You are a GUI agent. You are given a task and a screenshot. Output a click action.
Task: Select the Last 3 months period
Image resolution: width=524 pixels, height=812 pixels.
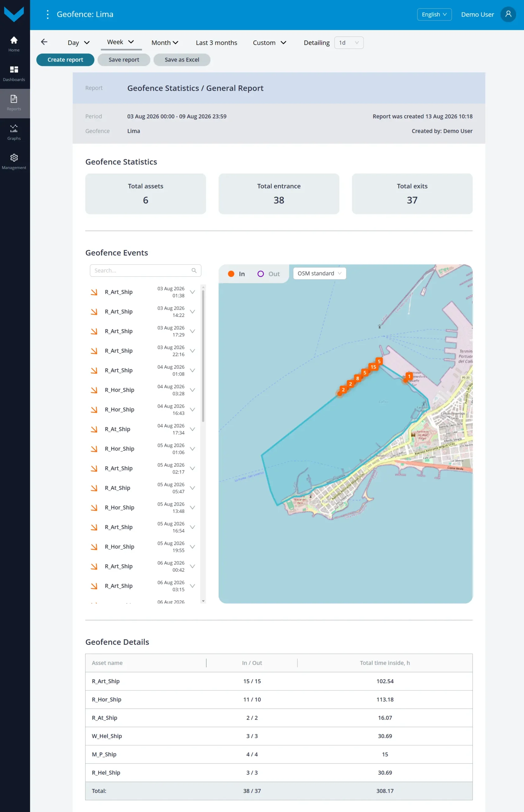coord(216,43)
